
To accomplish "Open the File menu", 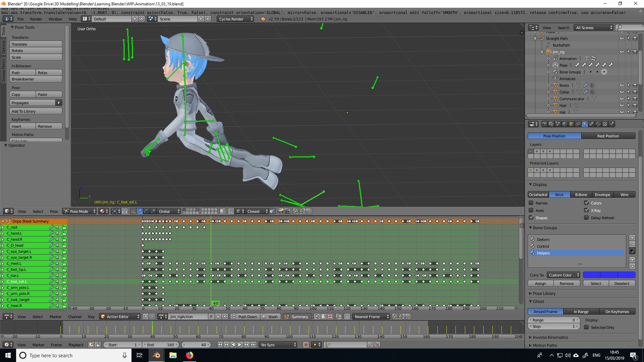I will (20, 19).
